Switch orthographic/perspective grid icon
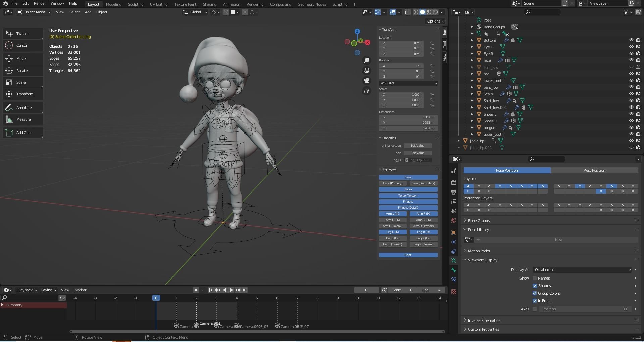This screenshot has width=644, height=342. (x=367, y=91)
